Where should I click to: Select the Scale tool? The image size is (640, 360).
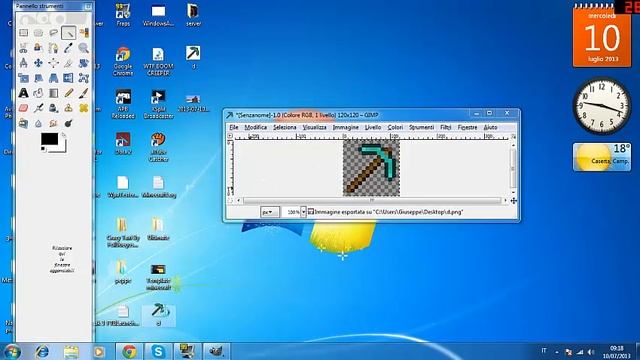click(23, 78)
